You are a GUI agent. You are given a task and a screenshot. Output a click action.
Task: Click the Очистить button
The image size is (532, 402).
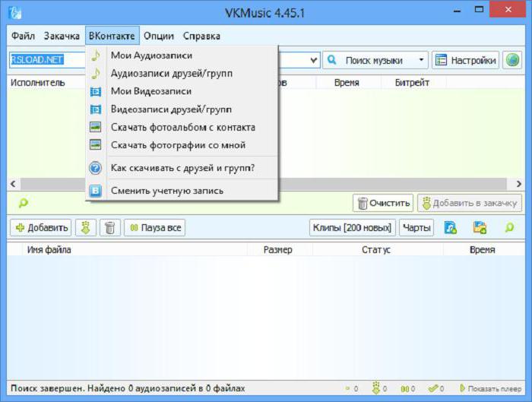tap(383, 203)
